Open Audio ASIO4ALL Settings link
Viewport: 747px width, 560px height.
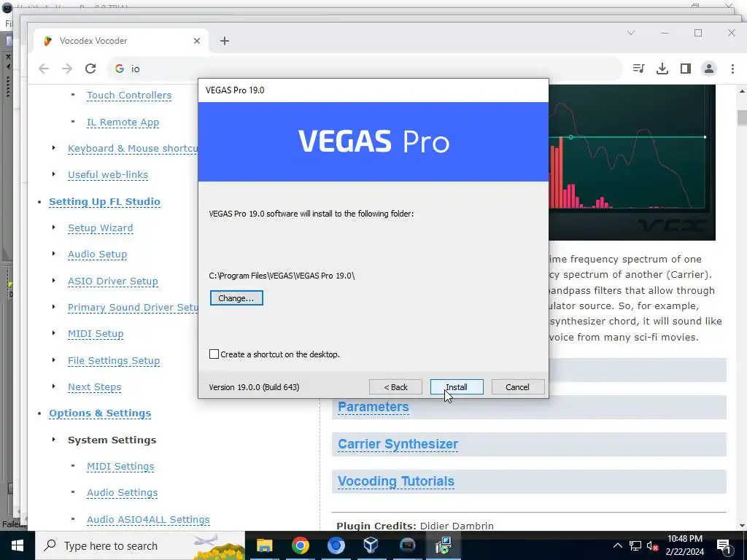click(x=148, y=519)
